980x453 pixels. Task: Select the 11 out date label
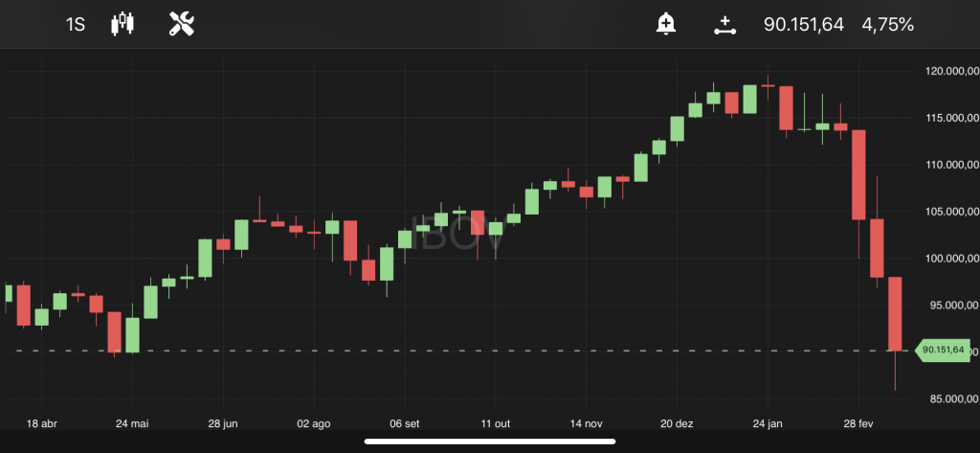(495, 423)
